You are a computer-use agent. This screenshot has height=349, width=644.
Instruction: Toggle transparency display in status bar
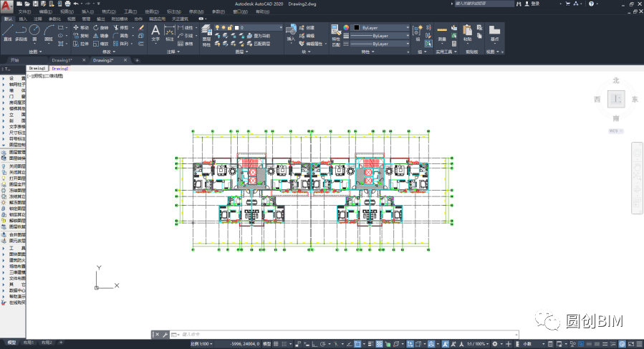coord(379,344)
